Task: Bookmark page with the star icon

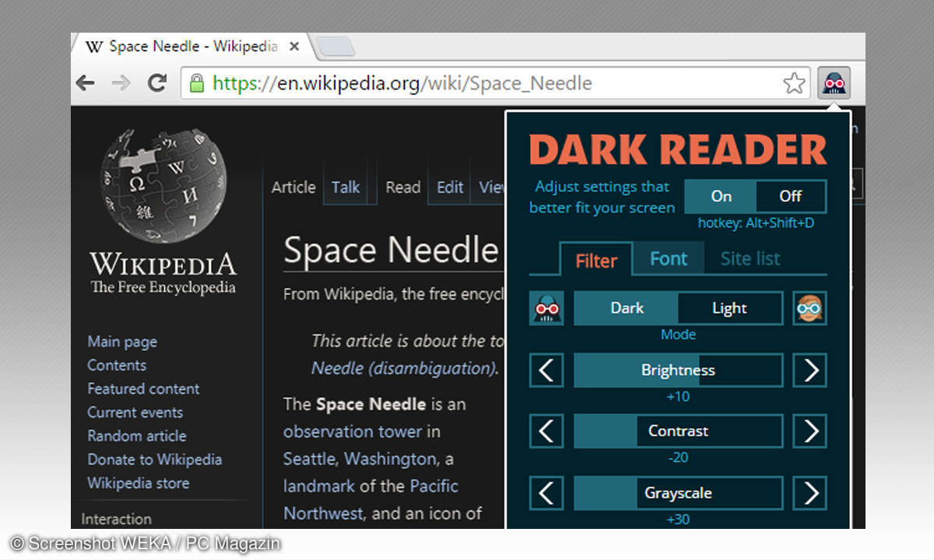Action: 793,83
